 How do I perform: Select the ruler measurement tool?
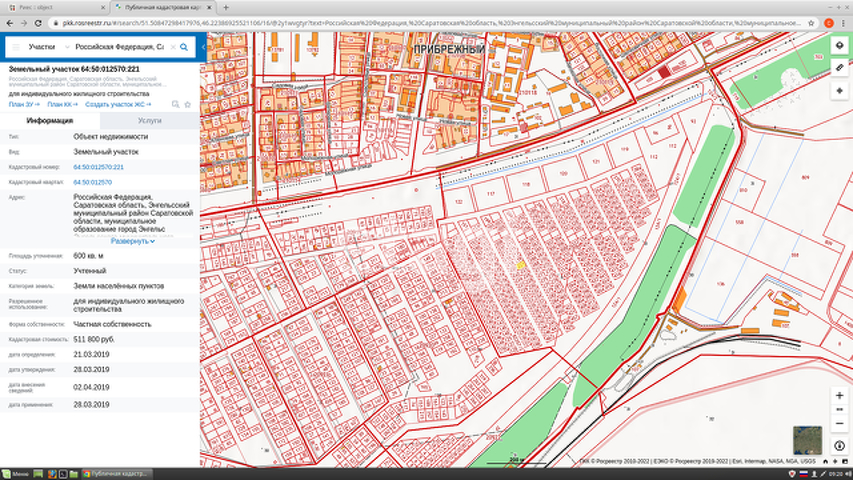click(x=839, y=67)
